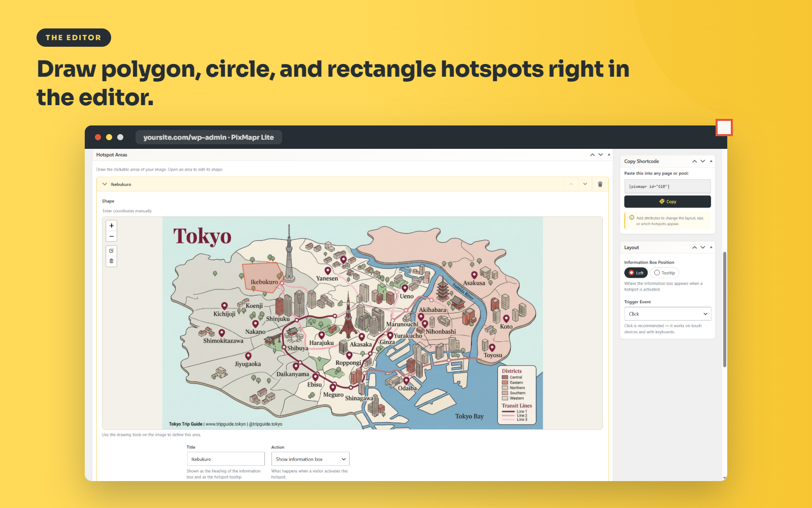Click the vertical page scrollbar
The image size is (812, 508).
point(724,309)
